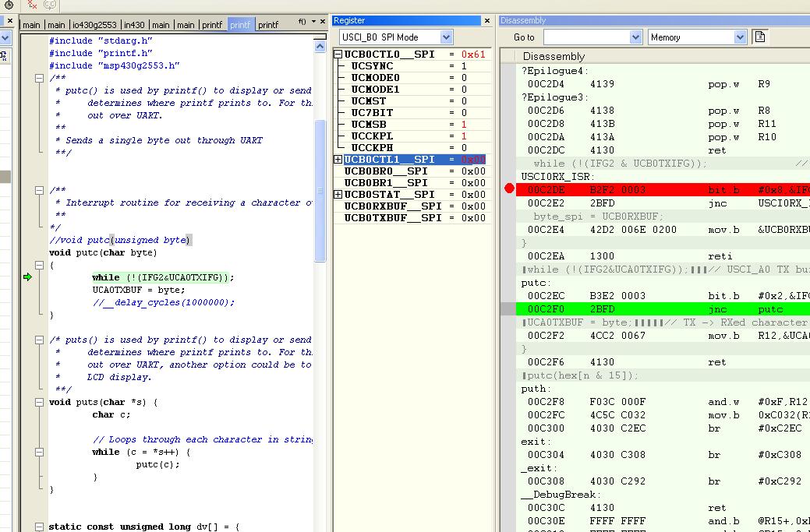
Task: Open the USCI_B0 SPI Mode dropdown
Action: (x=446, y=37)
